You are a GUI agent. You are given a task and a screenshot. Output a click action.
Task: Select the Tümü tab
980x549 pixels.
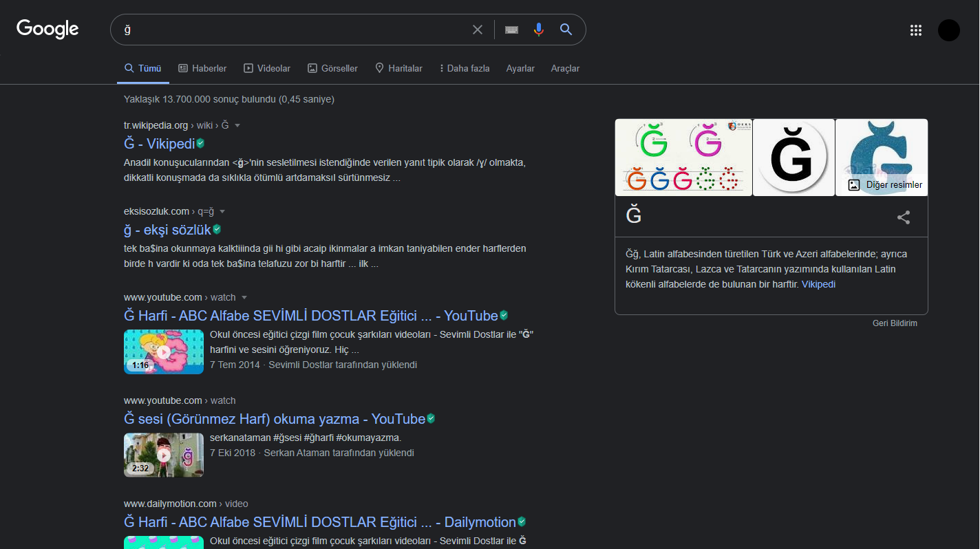click(x=142, y=68)
